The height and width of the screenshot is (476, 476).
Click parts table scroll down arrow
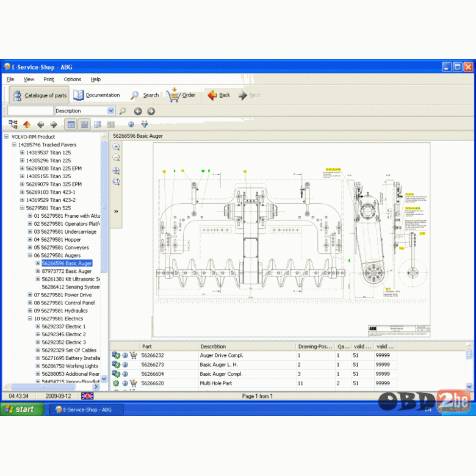coord(469,386)
